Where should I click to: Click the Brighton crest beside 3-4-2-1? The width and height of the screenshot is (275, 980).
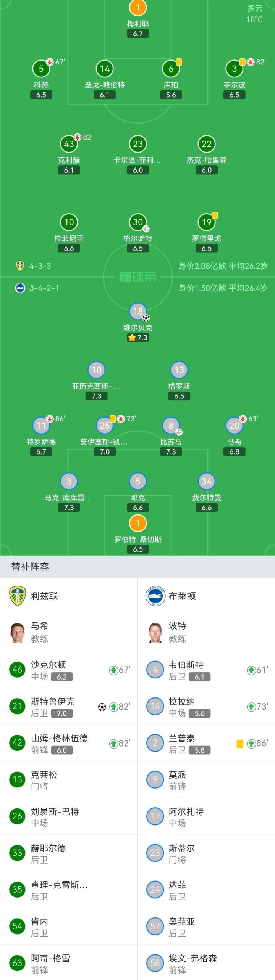20,288
